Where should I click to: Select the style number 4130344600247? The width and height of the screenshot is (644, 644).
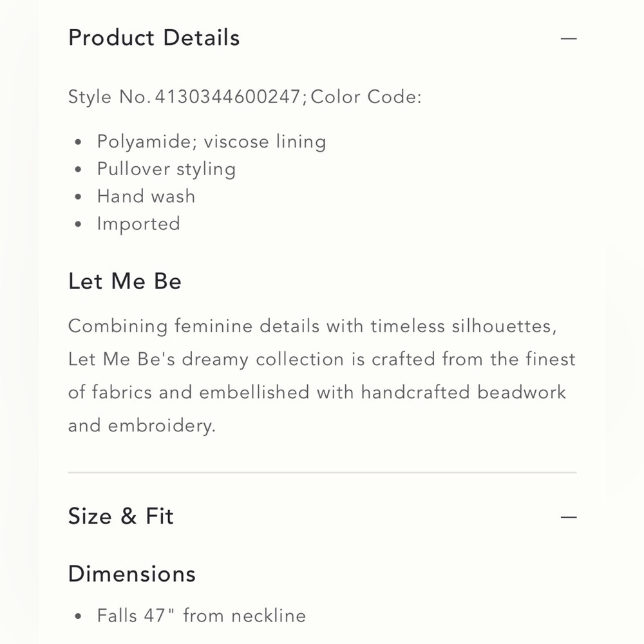click(228, 97)
